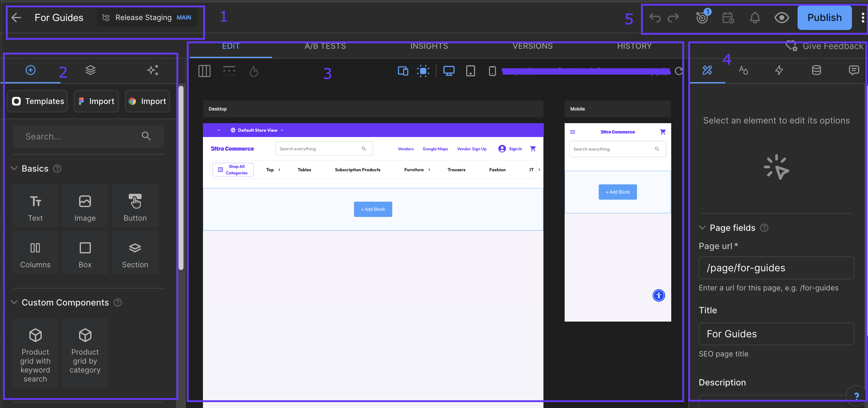
Task: Open the mobile hamburger menu
Action: tap(572, 132)
